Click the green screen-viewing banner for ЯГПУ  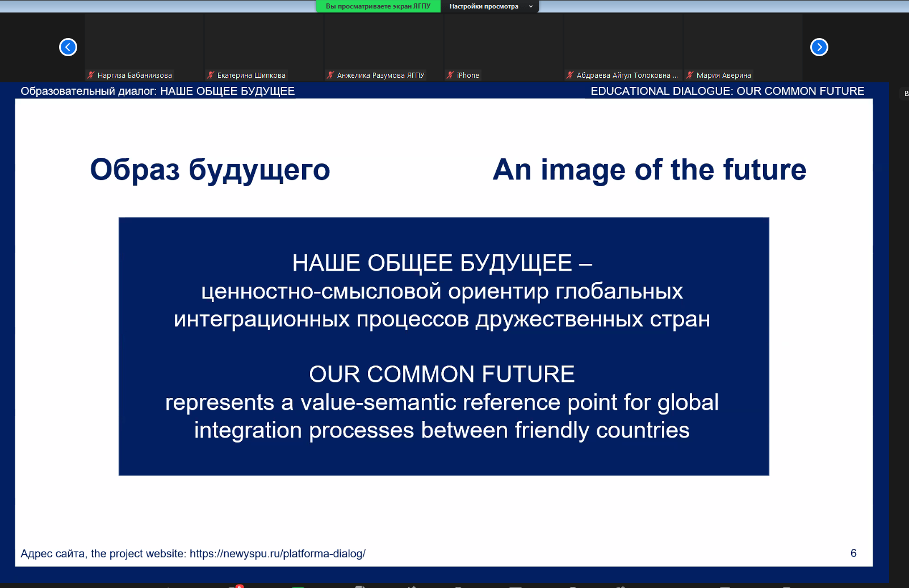(x=378, y=6)
